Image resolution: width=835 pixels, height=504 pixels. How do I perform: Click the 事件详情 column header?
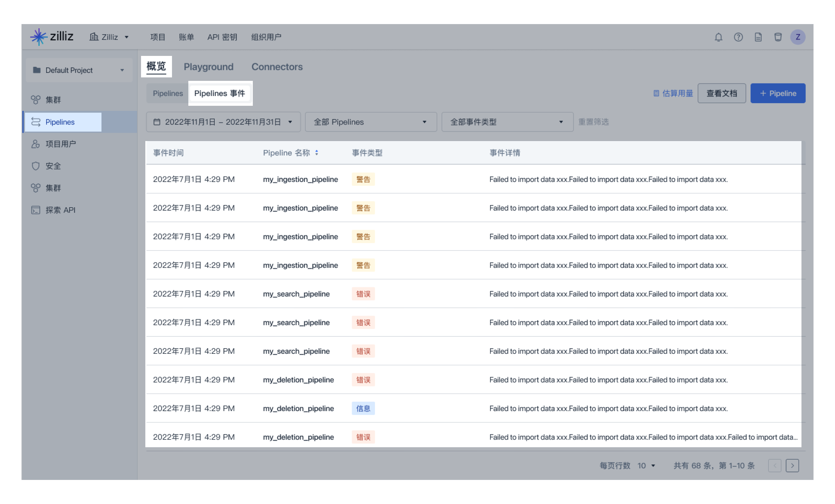(x=504, y=153)
